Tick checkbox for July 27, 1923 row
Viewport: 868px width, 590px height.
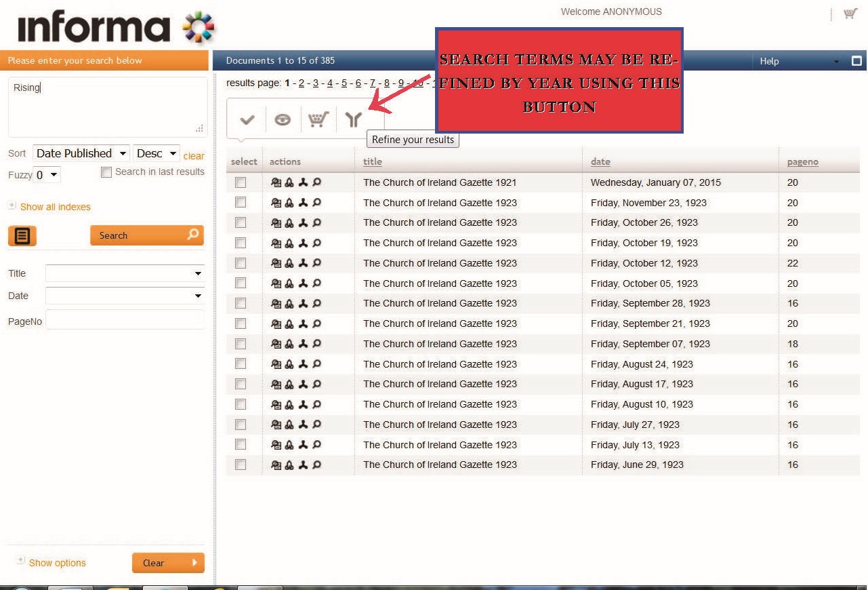241,425
